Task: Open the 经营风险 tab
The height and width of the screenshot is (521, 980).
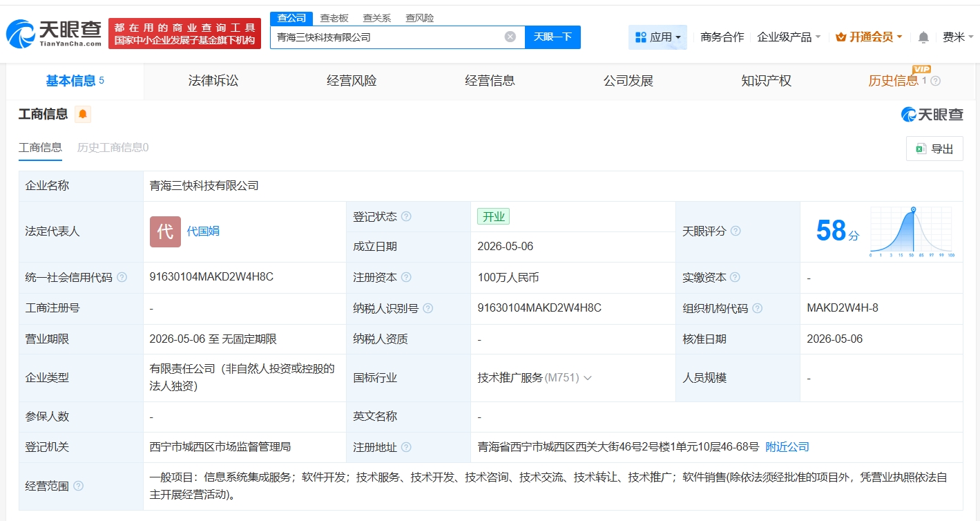Action: click(352, 81)
